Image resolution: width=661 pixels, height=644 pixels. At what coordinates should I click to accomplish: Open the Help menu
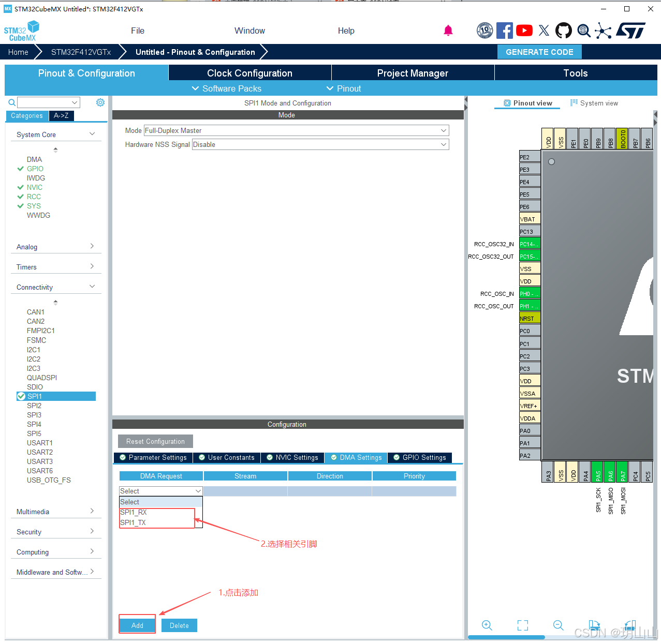click(346, 31)
